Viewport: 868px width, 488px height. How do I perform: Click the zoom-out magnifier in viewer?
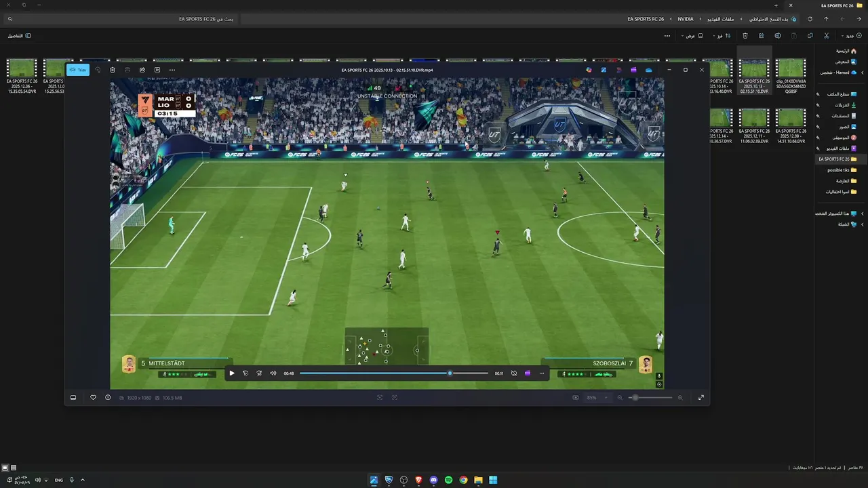coord(620,398)
